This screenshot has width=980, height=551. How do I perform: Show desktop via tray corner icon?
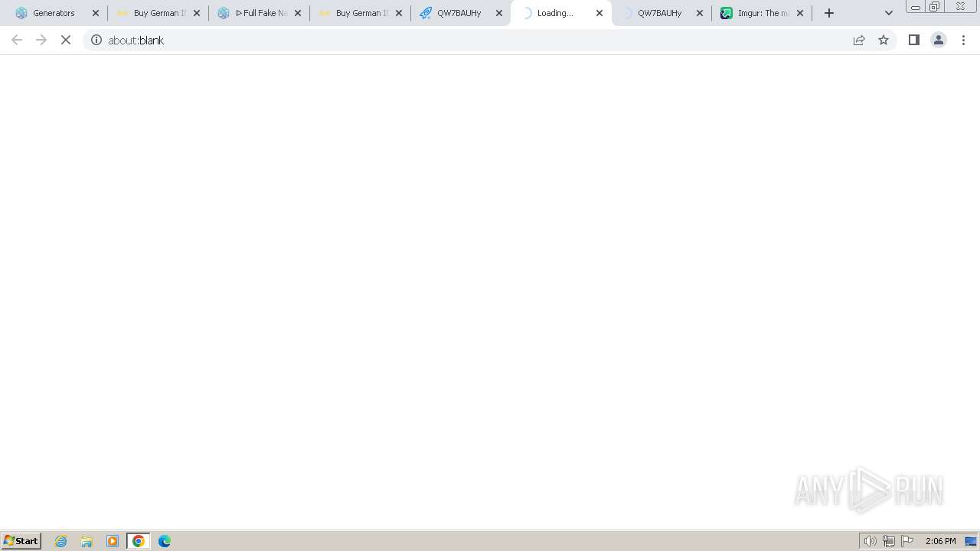pos(972,541)
